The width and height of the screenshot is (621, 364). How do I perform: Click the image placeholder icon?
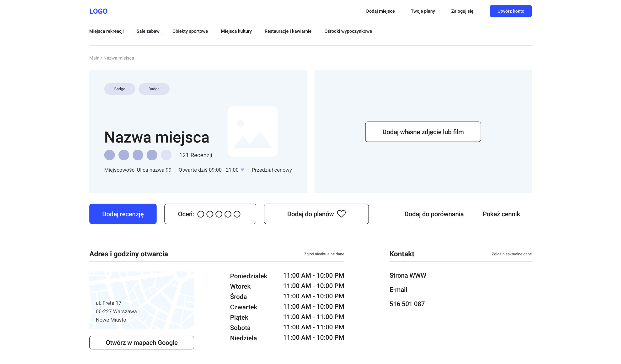pos(253,132)
